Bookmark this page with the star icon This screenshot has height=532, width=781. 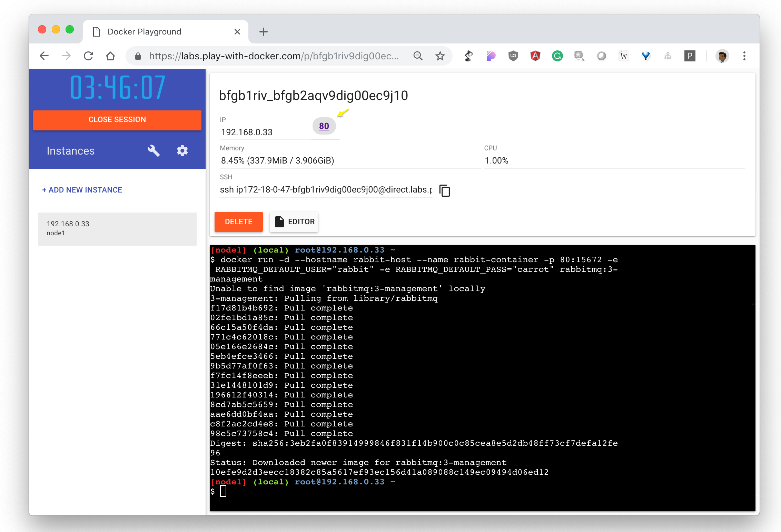click(x=440, y=56)
